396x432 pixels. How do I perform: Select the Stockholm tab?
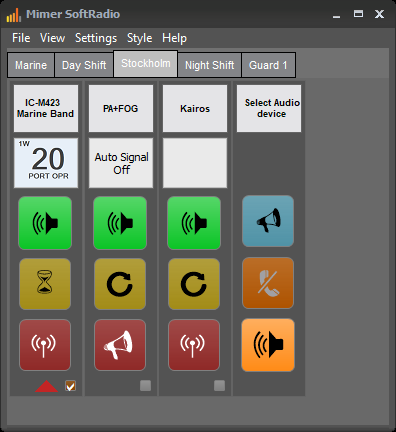146,63
